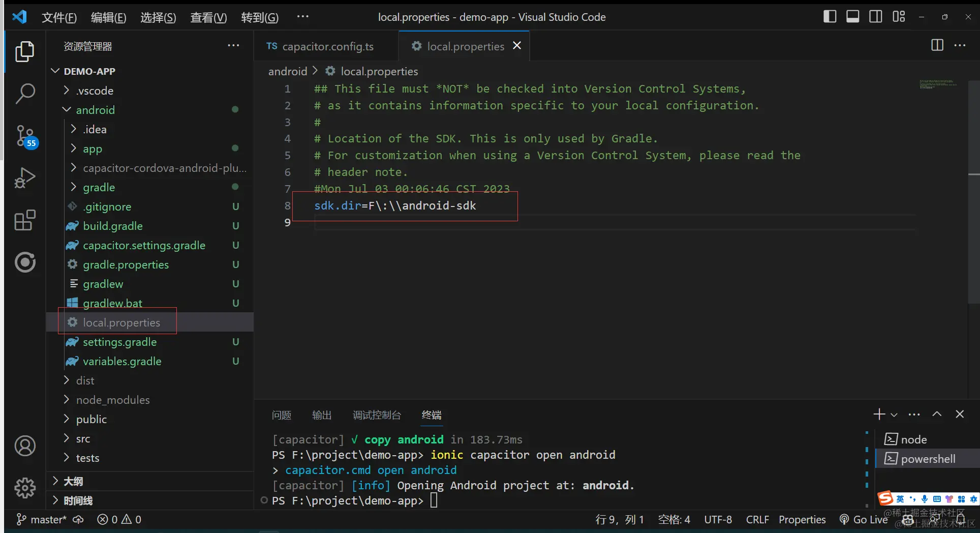This screenshot has height=533, width=980.
Task: Click the VS Code logo icon
Action: click(19, 17)
